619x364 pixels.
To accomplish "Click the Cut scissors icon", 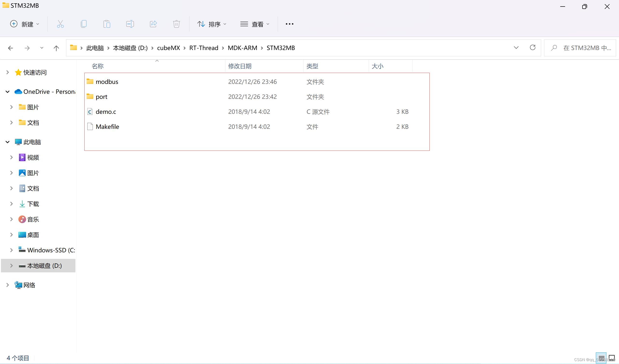I will pyautogui.click(x=60, y=24).
